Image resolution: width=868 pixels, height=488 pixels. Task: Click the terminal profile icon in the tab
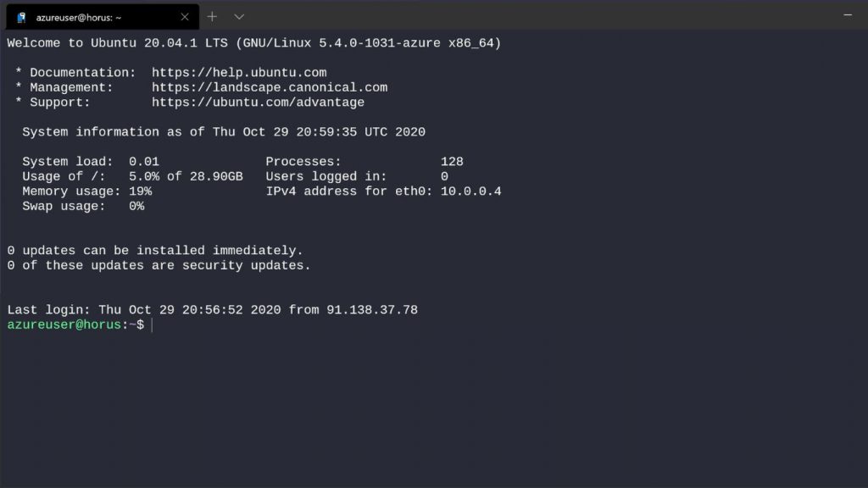21,17
